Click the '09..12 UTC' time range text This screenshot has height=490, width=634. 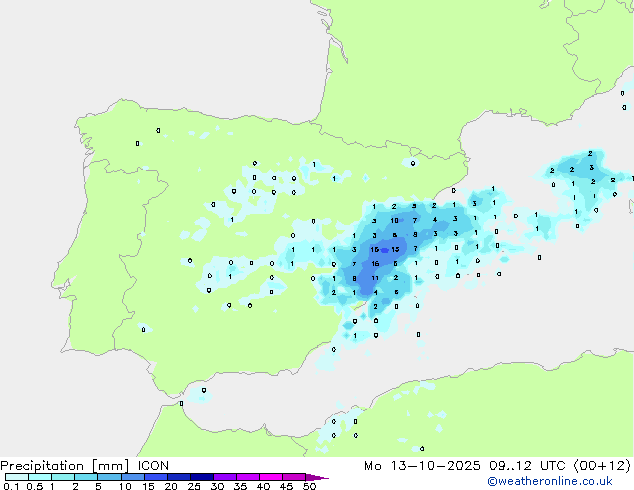(526, 466)
